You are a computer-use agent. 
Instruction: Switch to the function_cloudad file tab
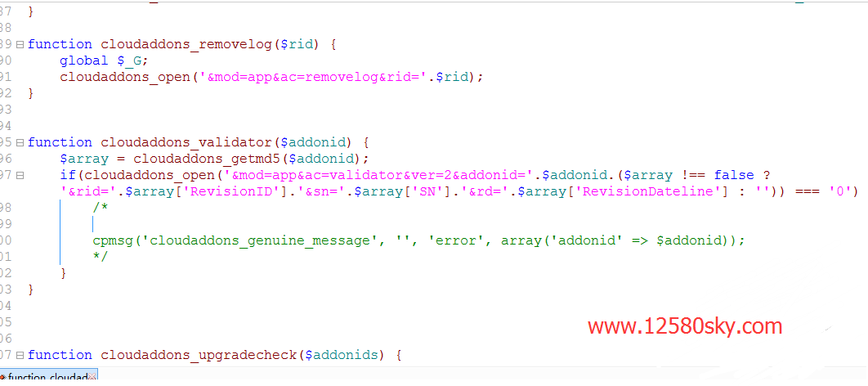click(x=48, y=378)
